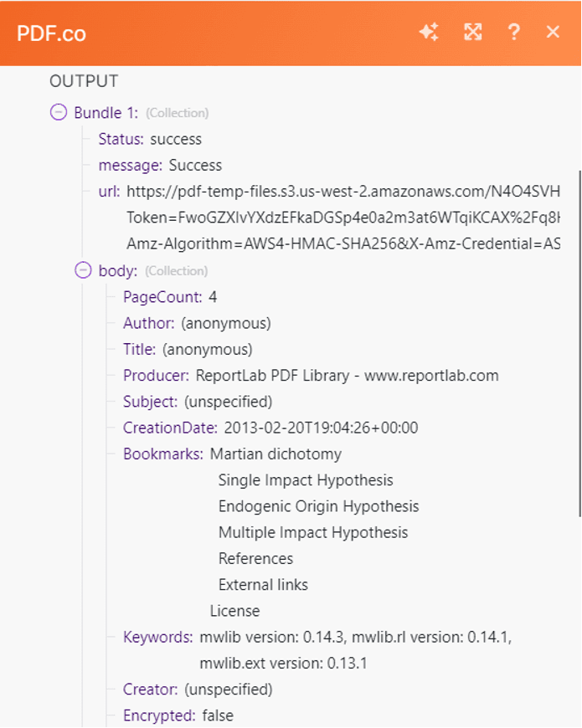
Task: Expand the panel to fullscreen
Action: pyautogui.click(x=473, y=33)
